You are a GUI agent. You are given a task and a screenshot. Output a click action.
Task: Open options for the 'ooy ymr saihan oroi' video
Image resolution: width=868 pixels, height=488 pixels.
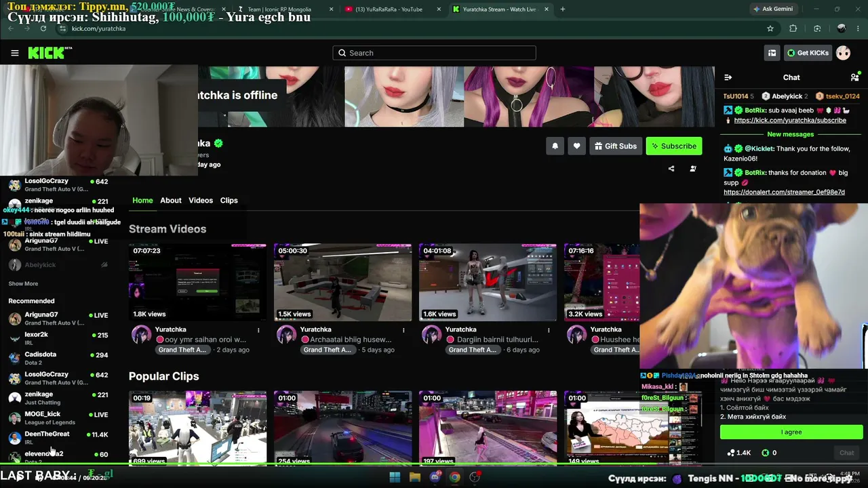pos(258,330)
